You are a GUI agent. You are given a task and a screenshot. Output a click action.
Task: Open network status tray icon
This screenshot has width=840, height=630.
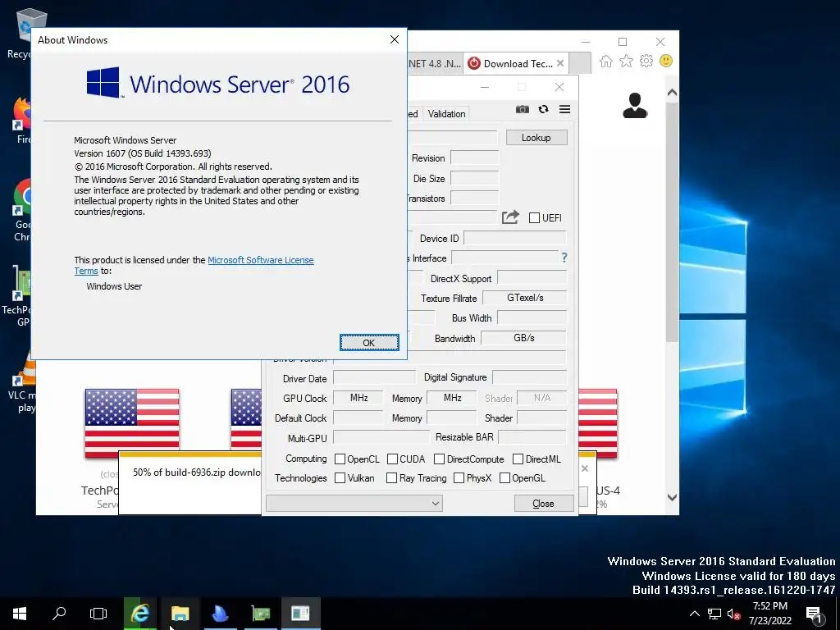point(714,614)
